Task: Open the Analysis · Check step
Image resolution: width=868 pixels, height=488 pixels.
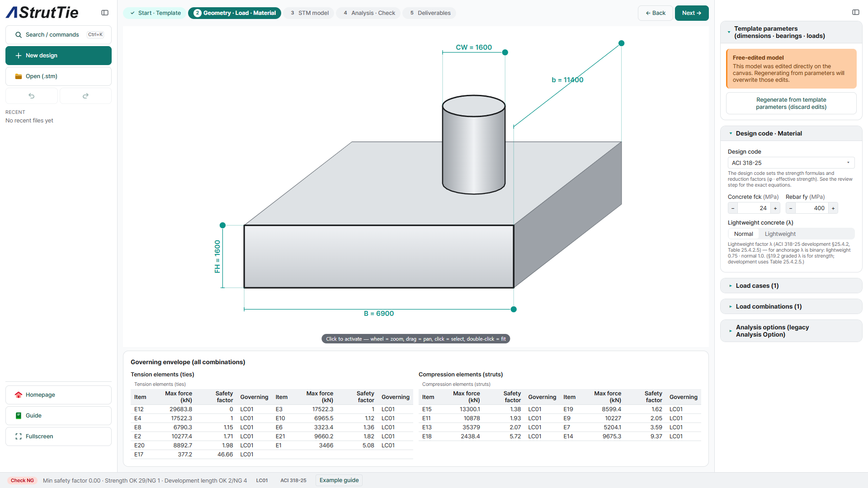Action: tap(369, 13)
